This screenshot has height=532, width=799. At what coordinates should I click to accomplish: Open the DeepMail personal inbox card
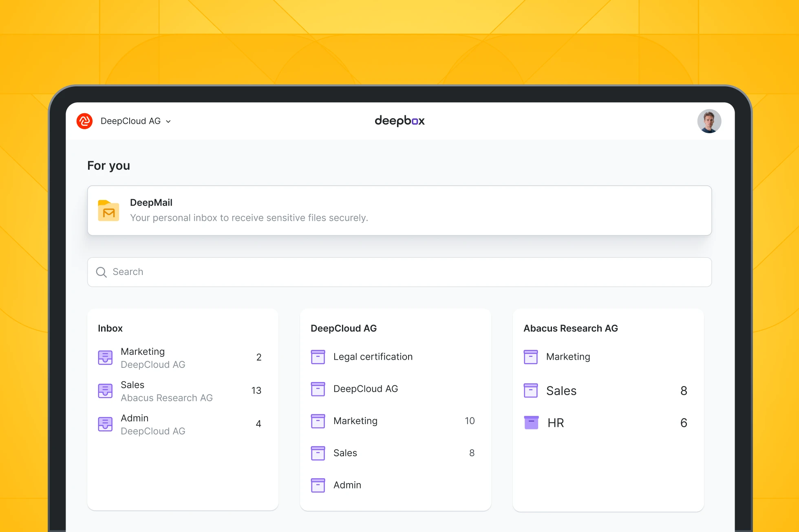(x=399, y=211)
